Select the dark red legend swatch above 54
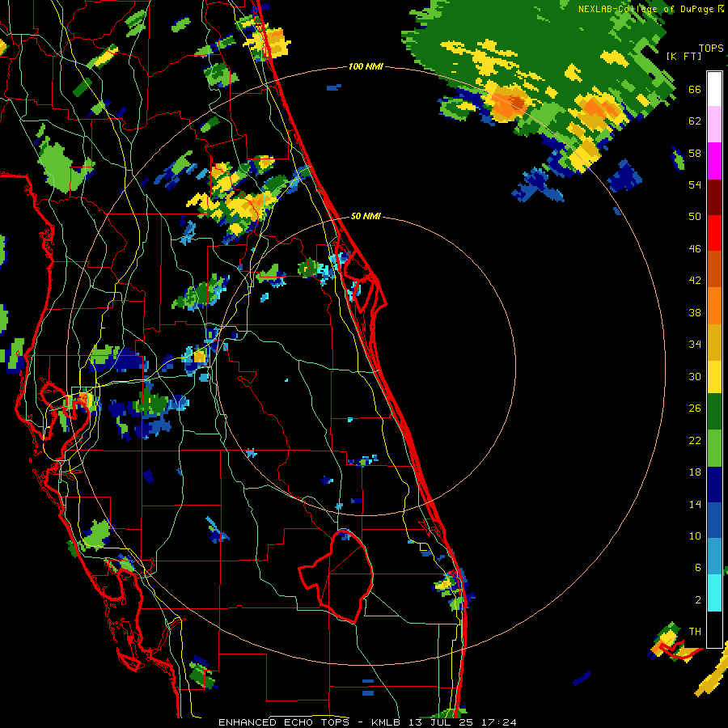728x728 pixels. (x=714, y=197)
